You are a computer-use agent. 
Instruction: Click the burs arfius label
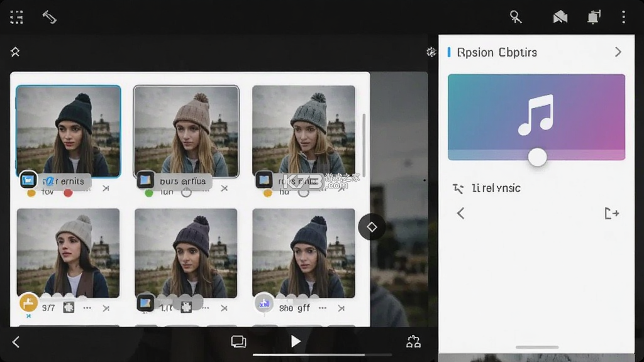pos(183,181)
